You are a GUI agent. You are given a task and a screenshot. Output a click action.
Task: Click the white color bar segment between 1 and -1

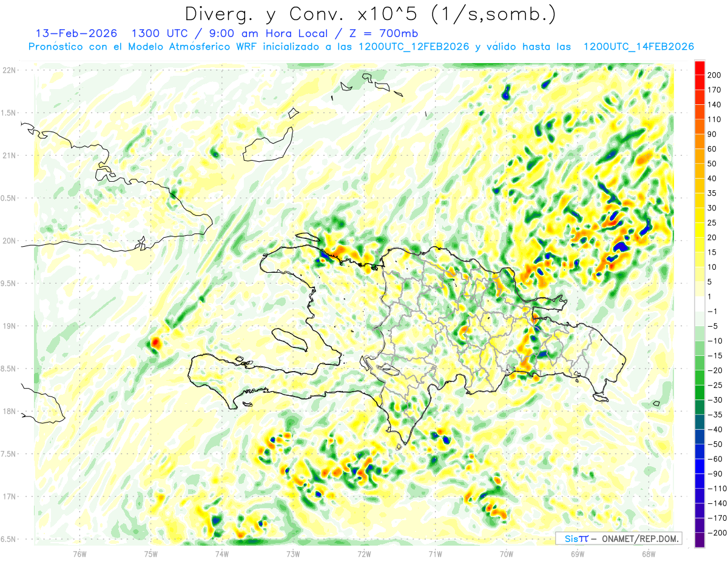(x=699, y=304)
